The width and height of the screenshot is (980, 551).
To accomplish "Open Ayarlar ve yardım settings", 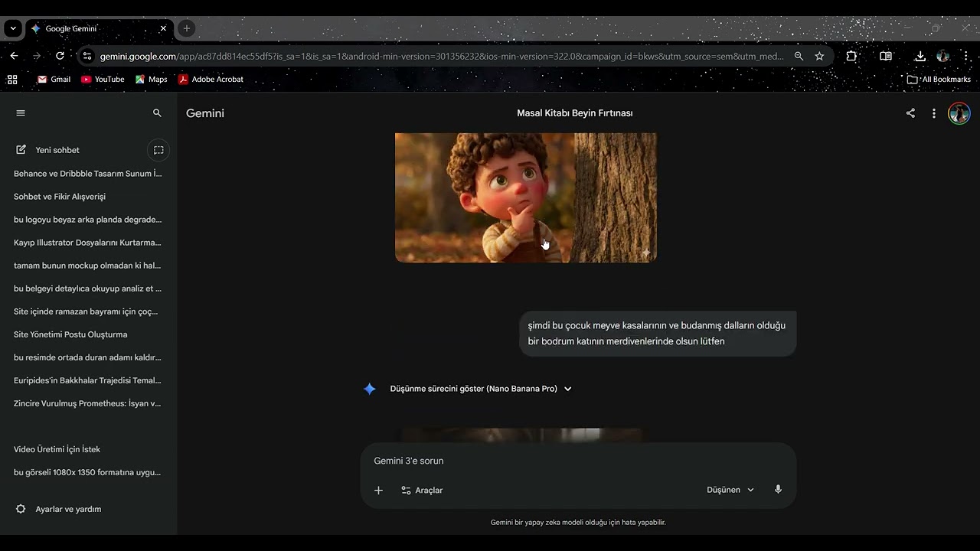I will pos(58,509).
